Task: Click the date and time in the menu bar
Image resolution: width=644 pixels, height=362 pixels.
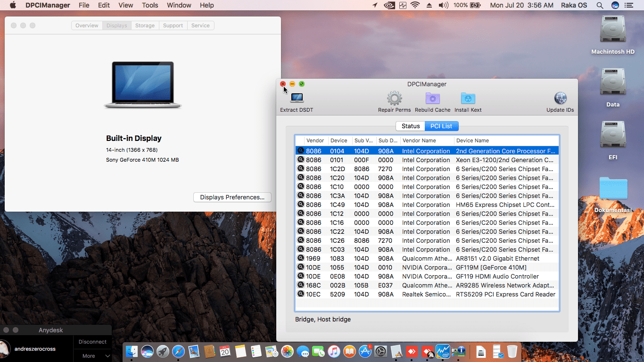Action: tap(521, 5)
